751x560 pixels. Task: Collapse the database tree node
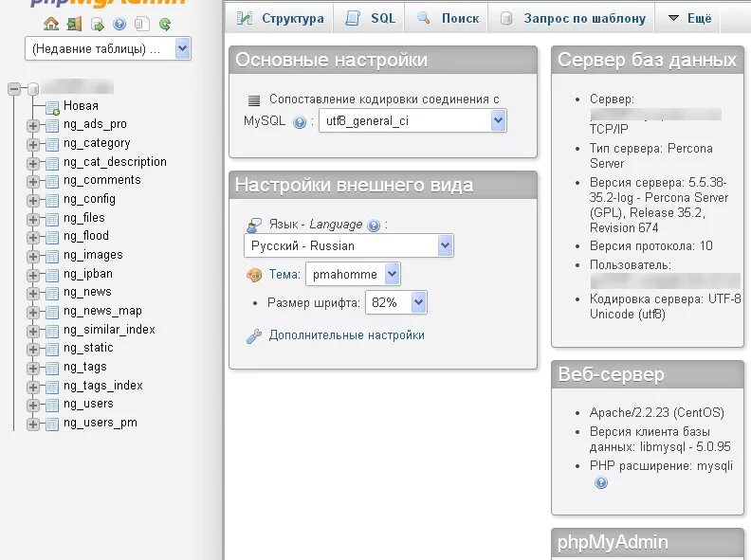pyautogui.click(x=14, y=88)
